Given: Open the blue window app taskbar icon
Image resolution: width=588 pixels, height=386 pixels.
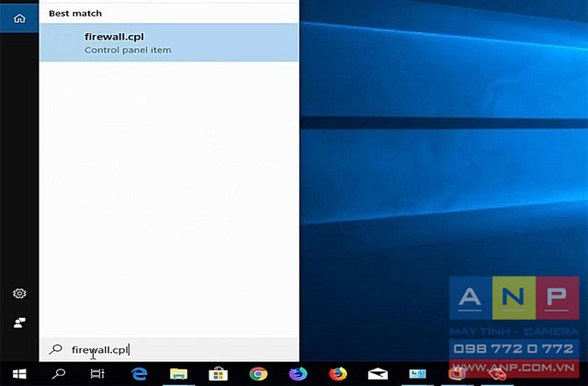Looking at the screenshot, I should [x=417, y=374].
